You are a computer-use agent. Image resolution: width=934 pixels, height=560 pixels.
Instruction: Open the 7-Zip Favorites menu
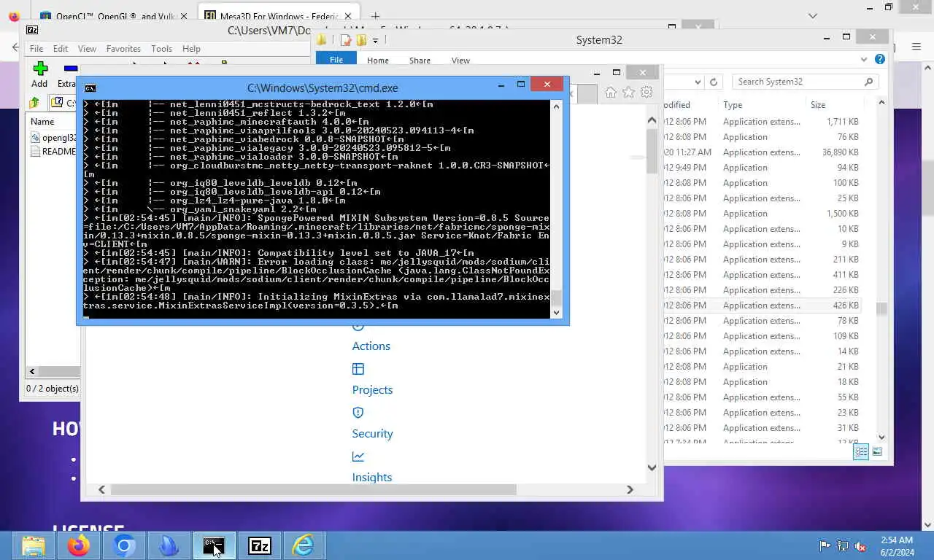[x=123, y=49]
